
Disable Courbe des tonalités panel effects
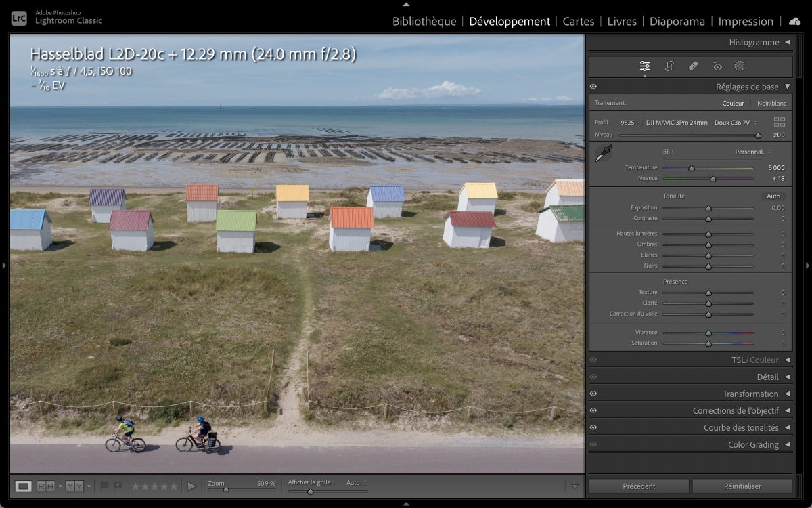coord(593,427)
